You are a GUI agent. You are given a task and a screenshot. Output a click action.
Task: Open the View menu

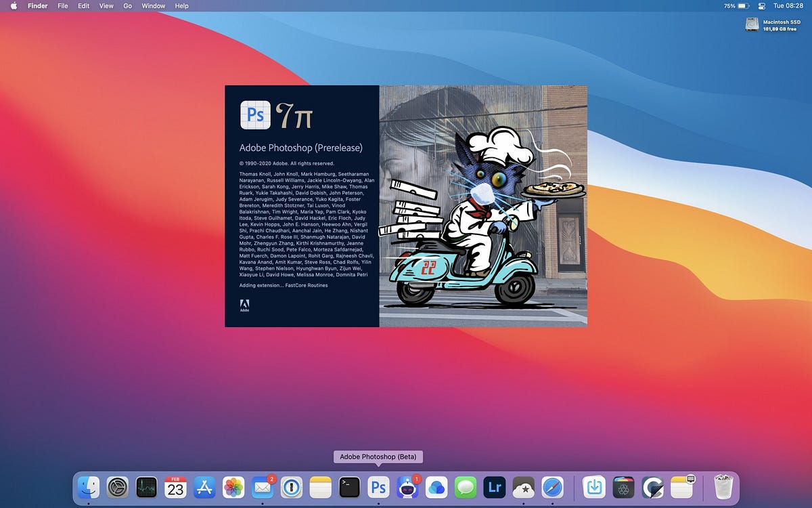point(106,5)
